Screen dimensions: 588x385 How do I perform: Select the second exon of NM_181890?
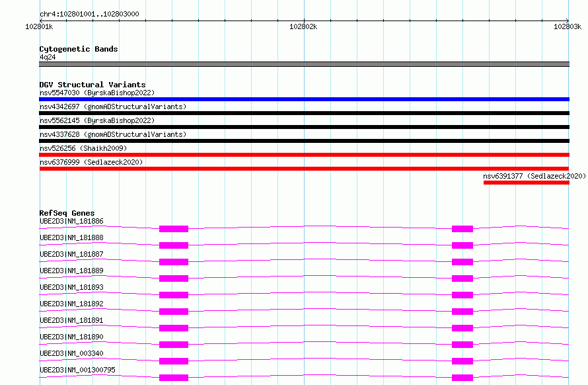[x=462, y=345]
